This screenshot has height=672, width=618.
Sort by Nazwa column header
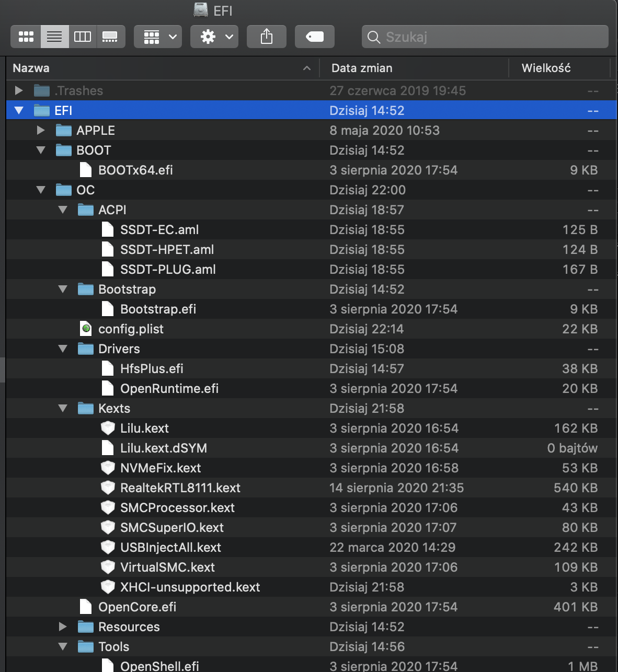pyautogui.click(x=157, y=68)
